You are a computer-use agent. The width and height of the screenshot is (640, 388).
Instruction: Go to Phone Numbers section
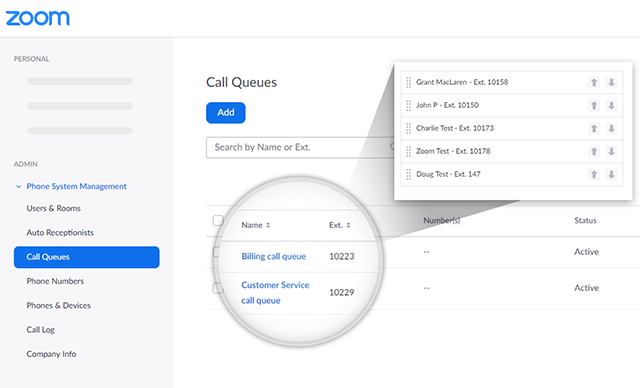point(55,281)
